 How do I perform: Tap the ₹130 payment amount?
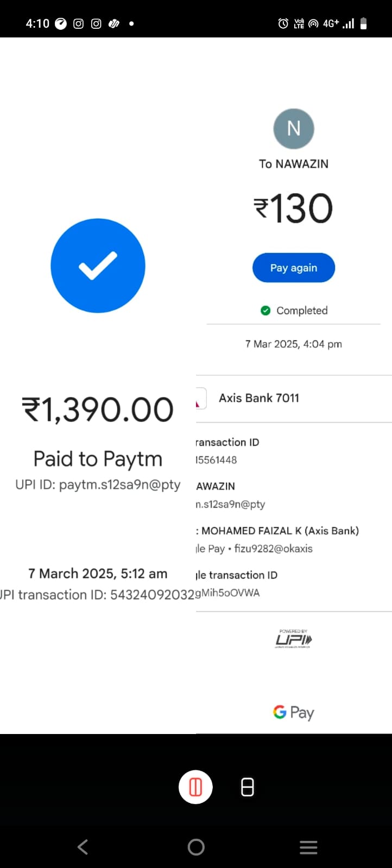294,209
